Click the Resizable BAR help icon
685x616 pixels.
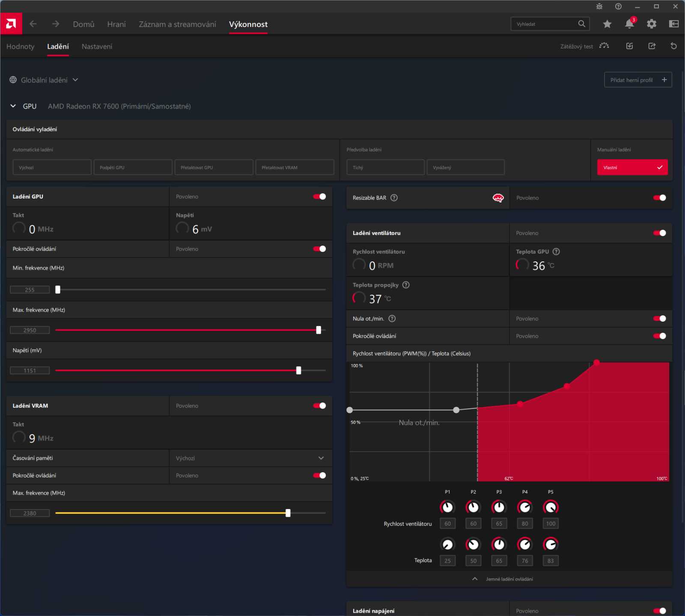click(394, 198)
